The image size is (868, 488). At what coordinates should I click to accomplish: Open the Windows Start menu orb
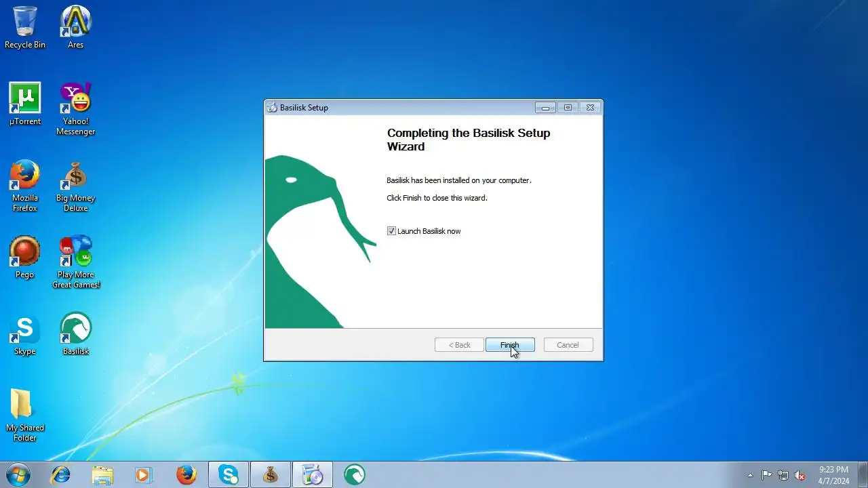[x=18, y=475]
